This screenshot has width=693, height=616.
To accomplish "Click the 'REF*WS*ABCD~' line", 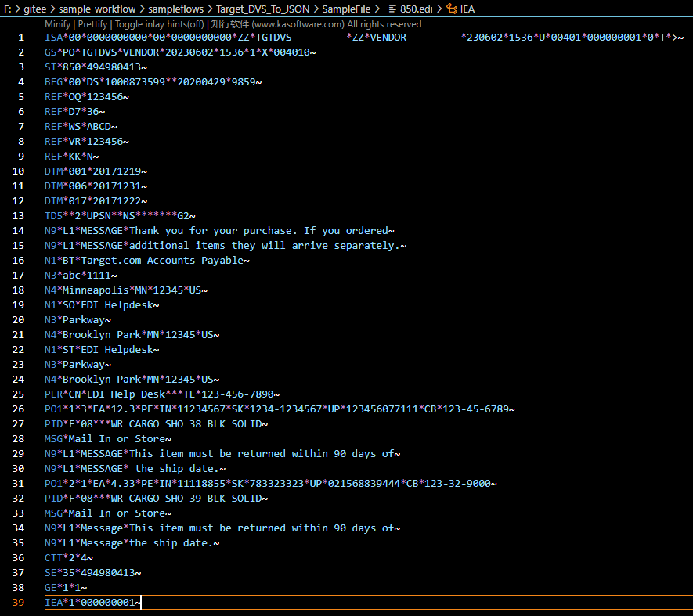I will pos(81,127).
